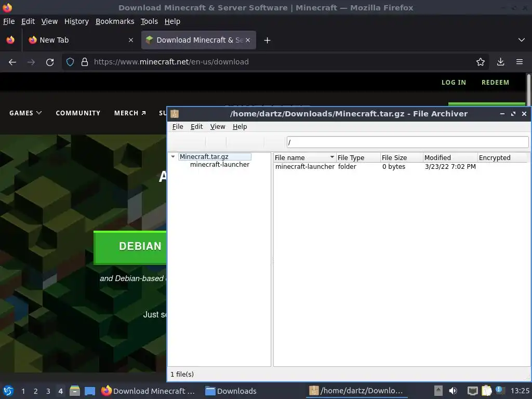Open Firefox hamburger application menu
Screen dimensions: 532x399
pos(520,62)
